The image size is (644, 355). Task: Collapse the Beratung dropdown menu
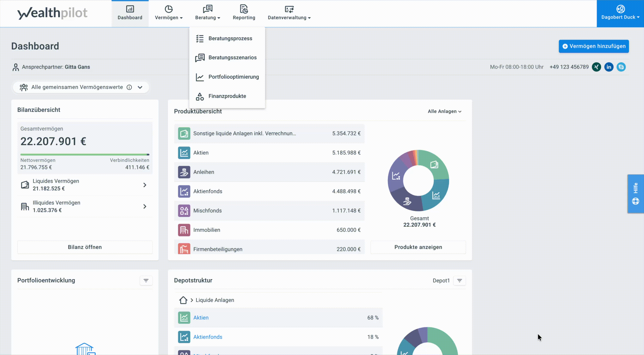[207, 13]
